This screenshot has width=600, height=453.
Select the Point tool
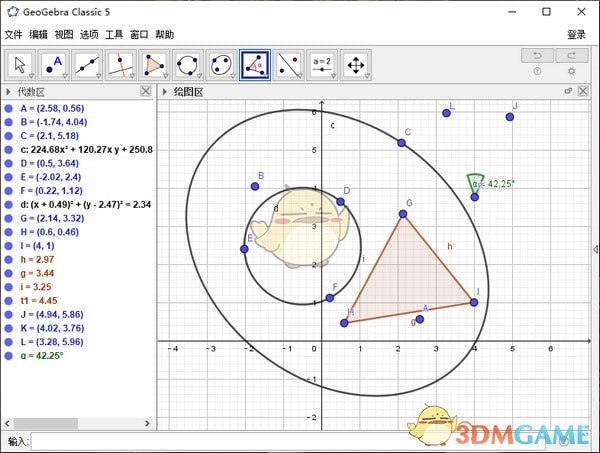coord(54,65)
